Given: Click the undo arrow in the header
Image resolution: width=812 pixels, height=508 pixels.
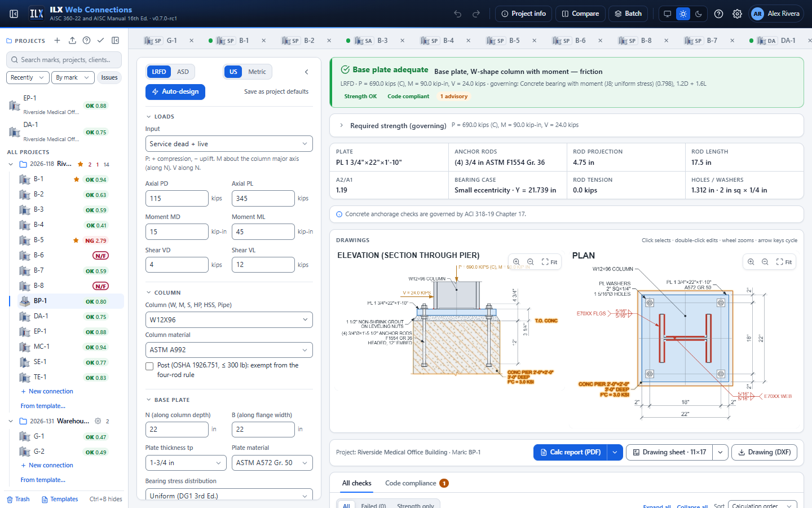Looking at the screenshot, I should [x=458, y=14].
